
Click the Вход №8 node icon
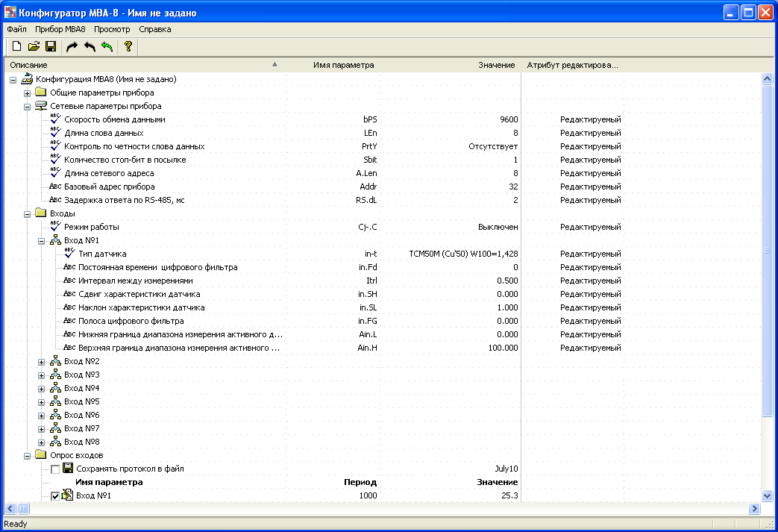click(x=55, y=441)
